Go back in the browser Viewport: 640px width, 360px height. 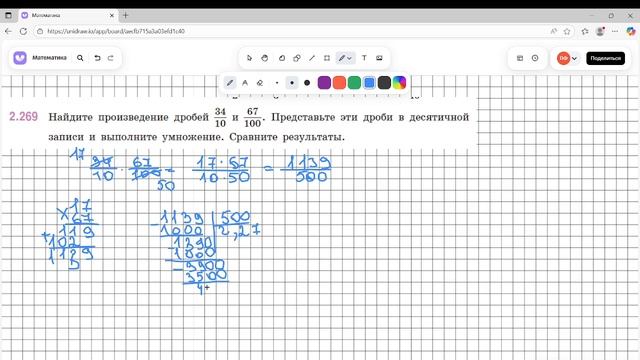click(x=8, y=31)
